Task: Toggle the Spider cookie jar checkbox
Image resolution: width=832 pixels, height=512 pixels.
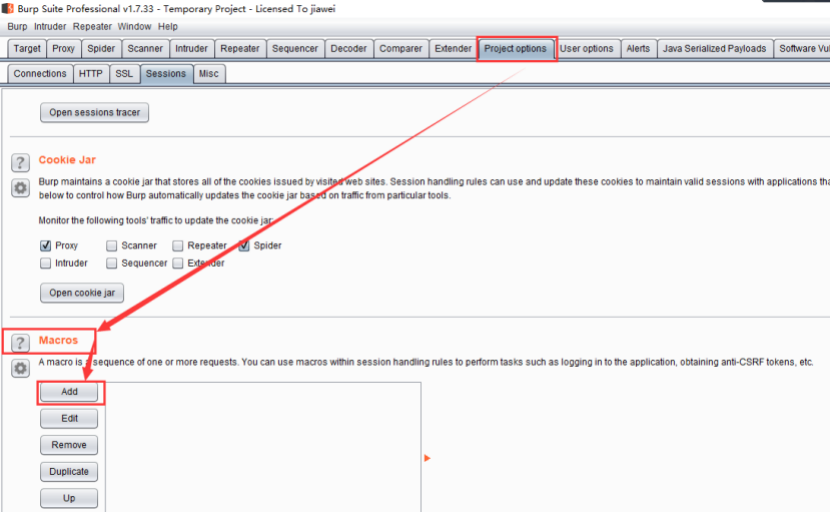Action: [244, 246]
